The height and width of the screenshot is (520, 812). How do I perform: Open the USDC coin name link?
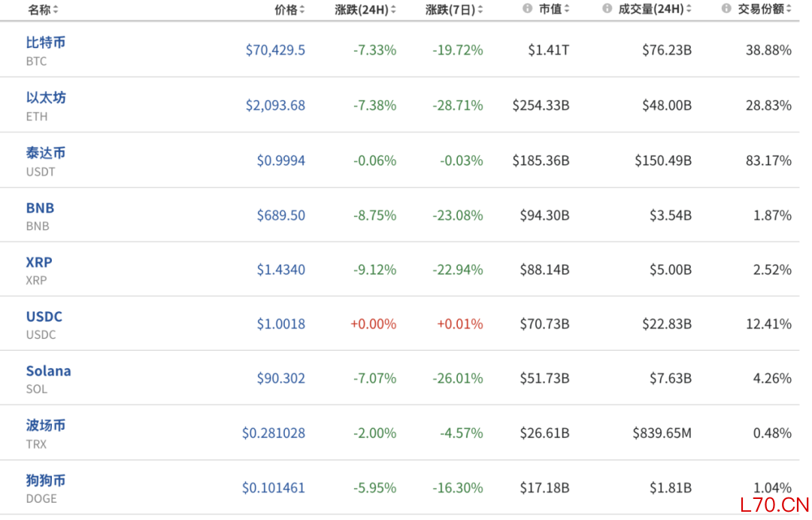pyautogui.click(x=44, y=316)
